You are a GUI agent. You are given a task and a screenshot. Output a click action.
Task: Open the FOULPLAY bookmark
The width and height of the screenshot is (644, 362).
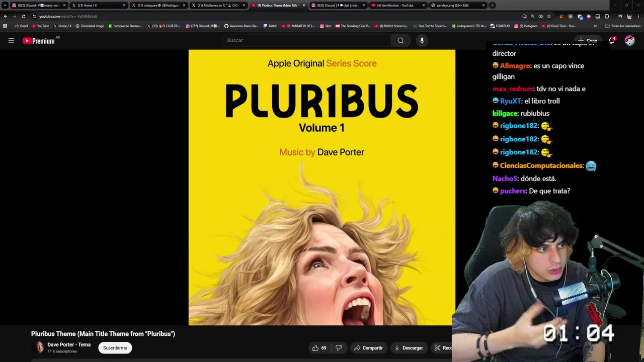click(x=501, y=26)
